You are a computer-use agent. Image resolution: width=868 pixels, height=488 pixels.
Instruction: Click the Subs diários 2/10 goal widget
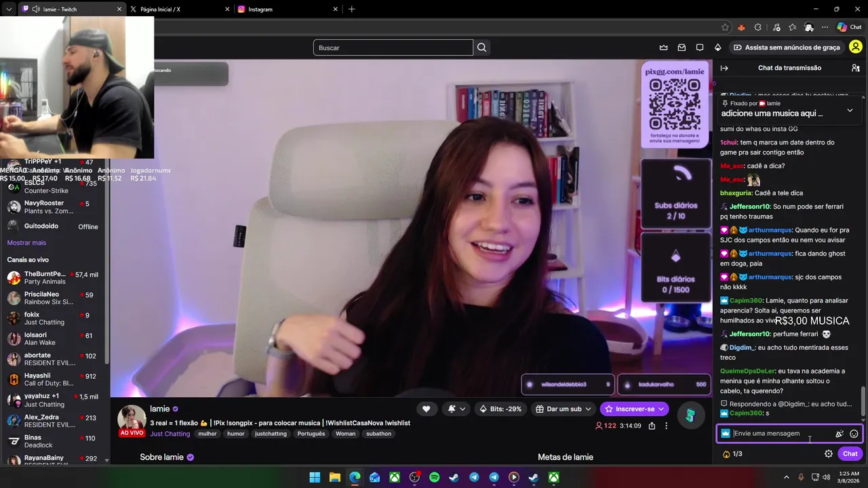click(675, 194)
